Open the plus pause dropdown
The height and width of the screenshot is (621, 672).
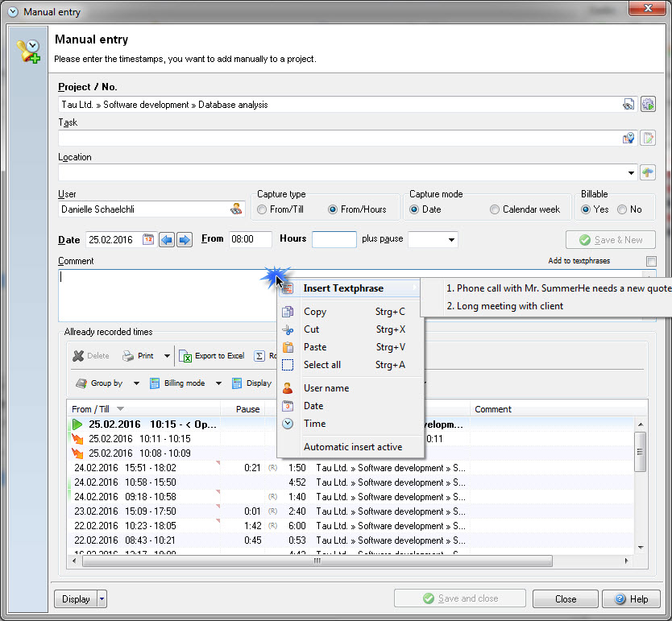(450, 240)
